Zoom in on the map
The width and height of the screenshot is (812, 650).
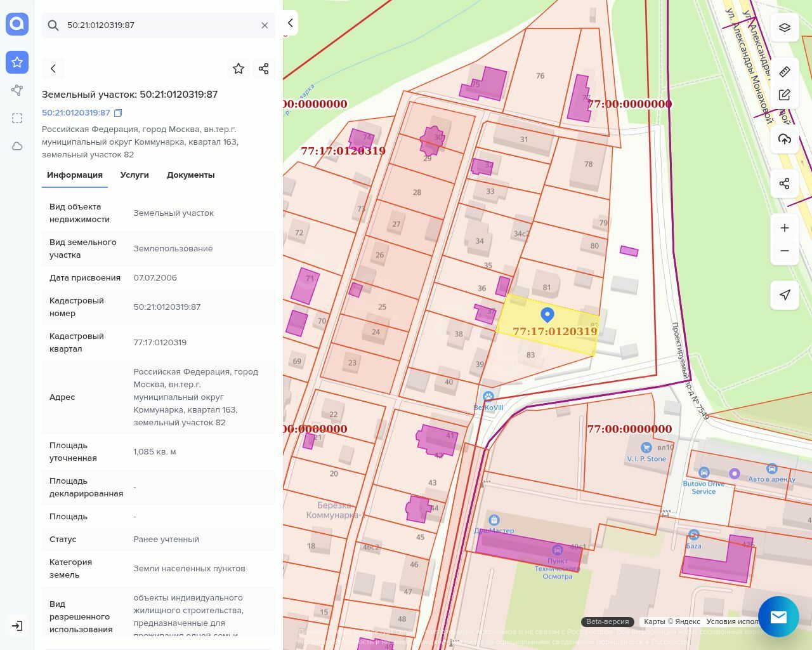click(785, 228)
